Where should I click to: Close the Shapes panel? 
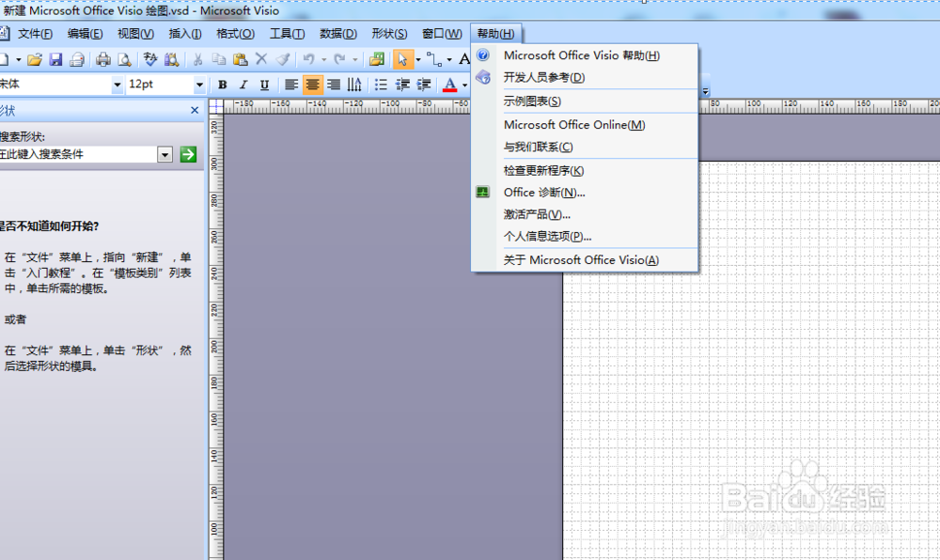point(195,110)
